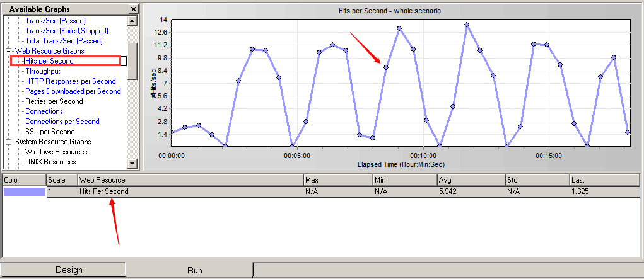Select SSL per Second graph
644x279 pixels.
[50, 132]
